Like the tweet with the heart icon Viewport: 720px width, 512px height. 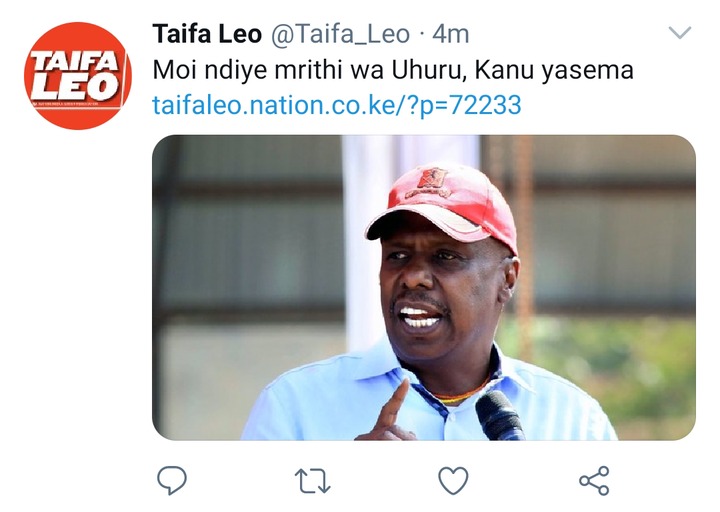453,480
